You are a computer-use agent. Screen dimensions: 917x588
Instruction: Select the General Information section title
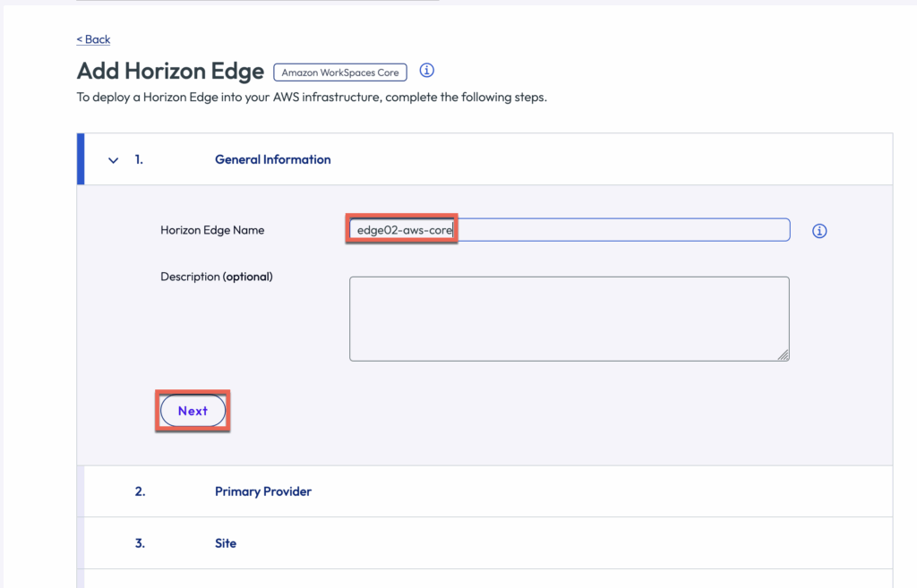tap(272, 160)
